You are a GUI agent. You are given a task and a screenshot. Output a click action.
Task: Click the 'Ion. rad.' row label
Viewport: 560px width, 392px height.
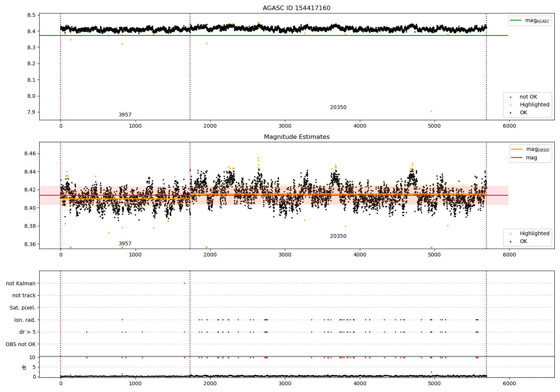pyautogui.click(x=25, y=320)
